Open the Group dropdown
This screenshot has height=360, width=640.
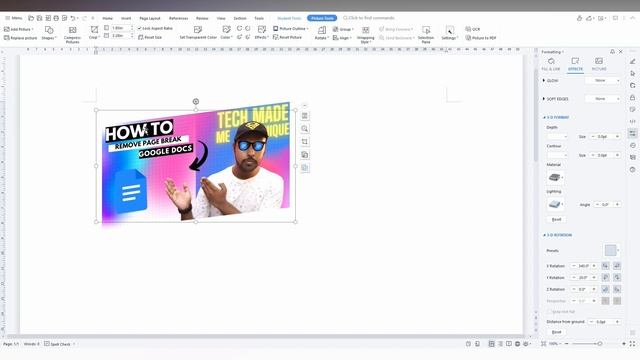[x=343, y=29]
